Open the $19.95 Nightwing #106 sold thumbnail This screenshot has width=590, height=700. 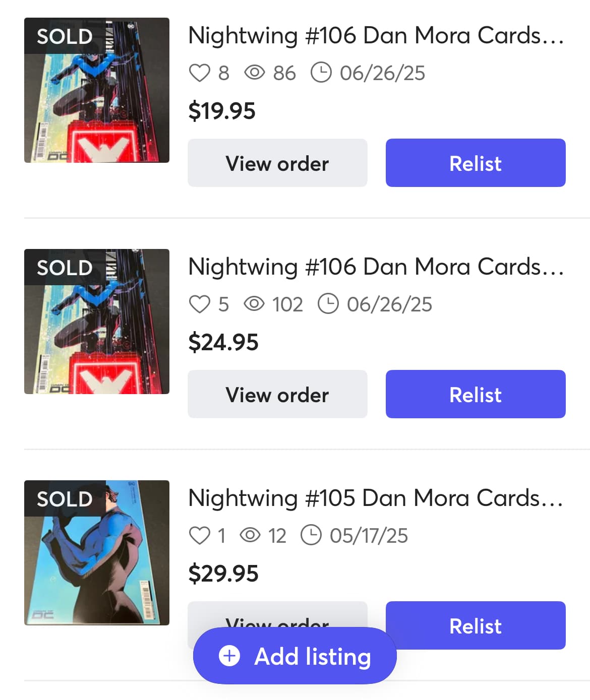tap(97, 91)
